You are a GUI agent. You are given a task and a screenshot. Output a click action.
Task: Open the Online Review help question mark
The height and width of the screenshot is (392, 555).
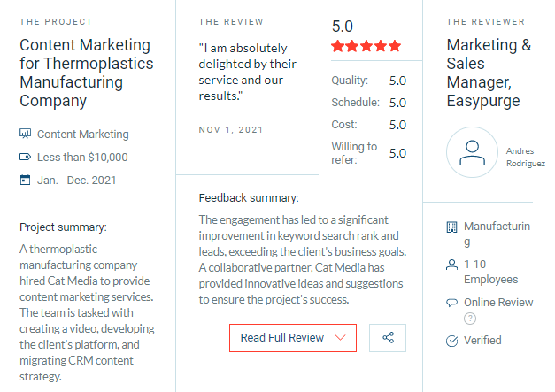(x=470, y=319)
